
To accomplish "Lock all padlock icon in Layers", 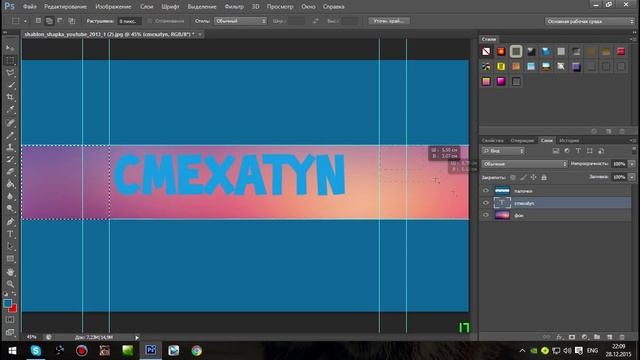I will pos(544,178).
